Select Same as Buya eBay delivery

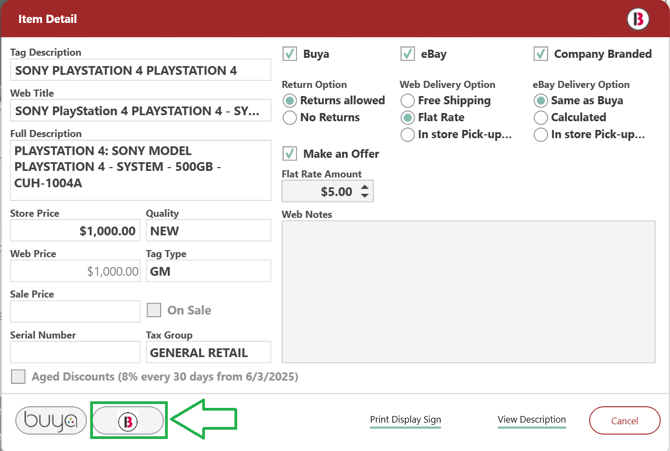[541, 100]
